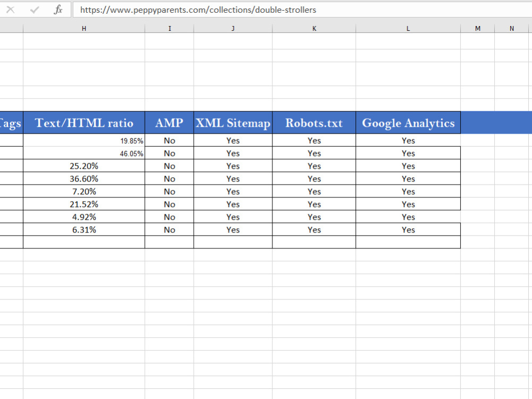The height and width of the screenshot is (399, 532).
Task: Select Robots.txt 'Yes' in 25.20% row
Action: coord(314,166)
